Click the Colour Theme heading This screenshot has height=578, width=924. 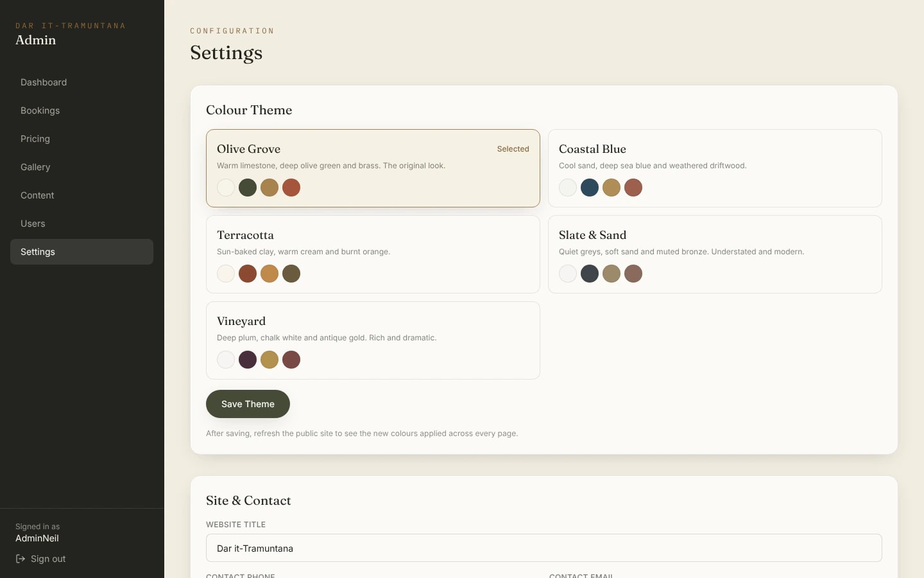pos(249,110)
